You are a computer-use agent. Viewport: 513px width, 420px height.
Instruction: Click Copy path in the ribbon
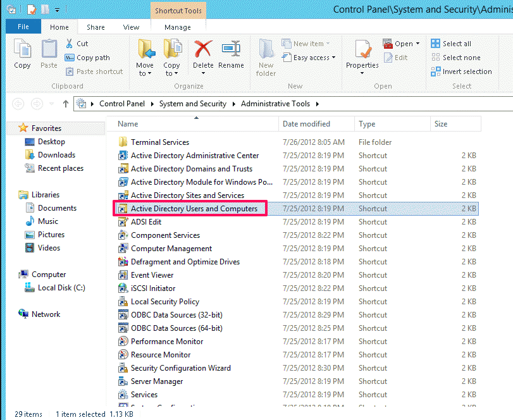(x=87, y=58)
